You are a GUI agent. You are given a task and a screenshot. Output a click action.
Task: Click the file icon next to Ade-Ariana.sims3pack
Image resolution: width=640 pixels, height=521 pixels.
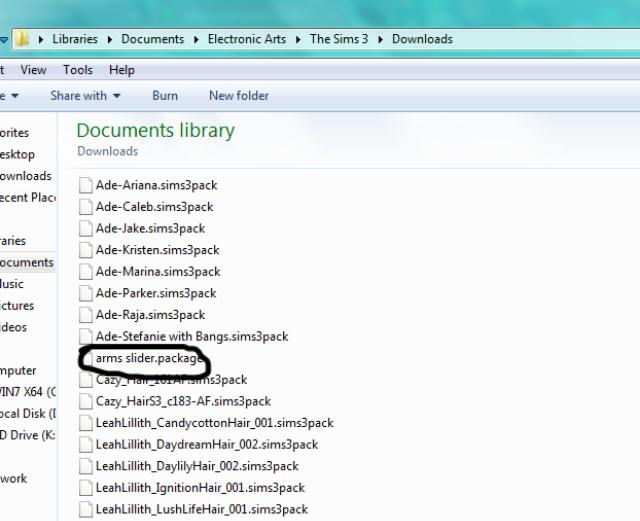click(86, 185)
